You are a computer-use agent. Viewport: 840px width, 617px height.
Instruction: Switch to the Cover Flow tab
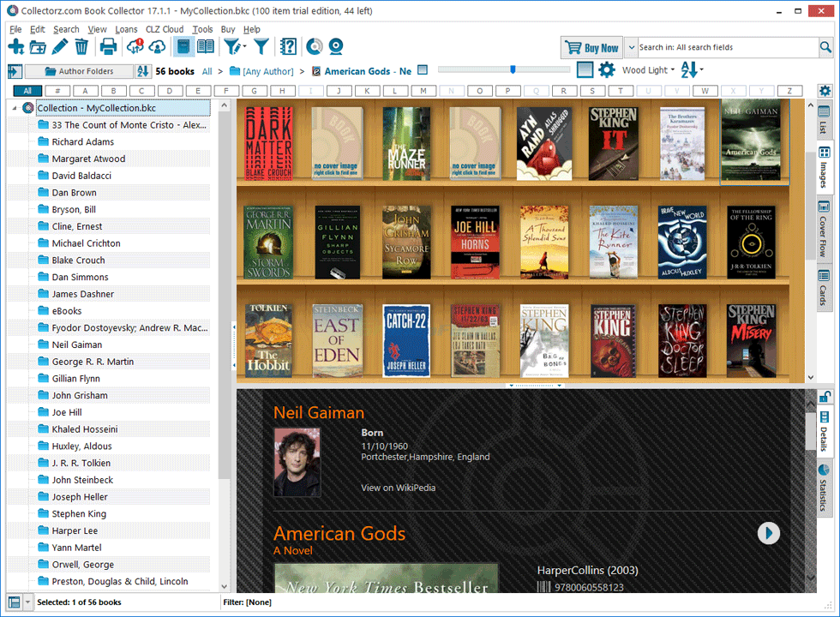(x=824, y=228)
